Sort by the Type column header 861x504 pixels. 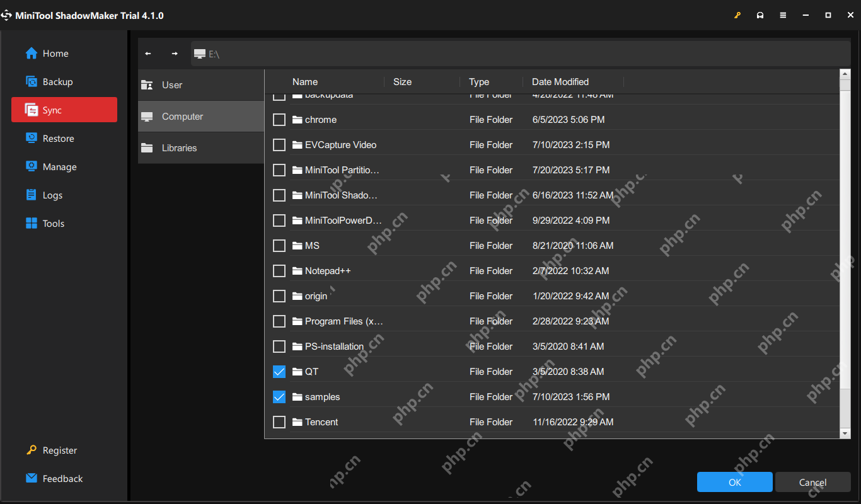pyautogui.click(x=479, y=82)
